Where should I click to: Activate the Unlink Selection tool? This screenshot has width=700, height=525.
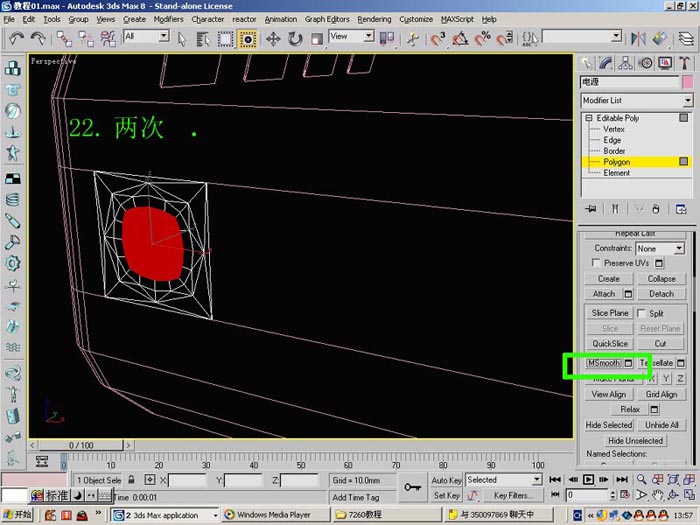(86, 39)
